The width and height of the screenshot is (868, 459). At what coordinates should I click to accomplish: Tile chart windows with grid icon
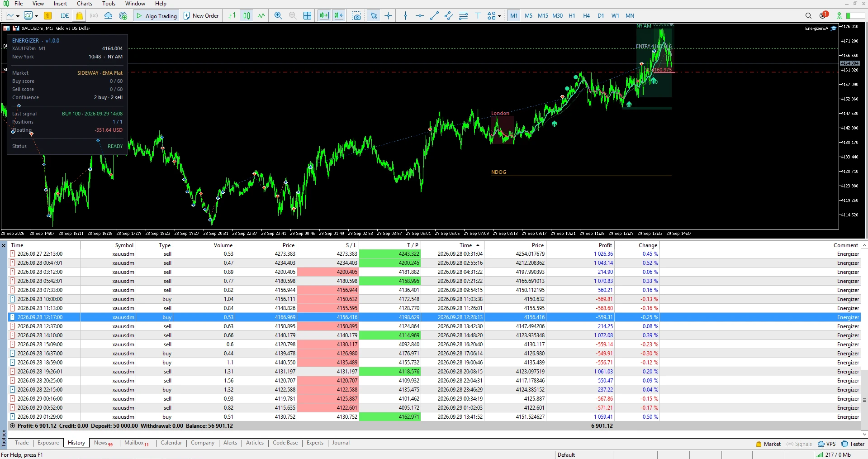click(307, 16)
